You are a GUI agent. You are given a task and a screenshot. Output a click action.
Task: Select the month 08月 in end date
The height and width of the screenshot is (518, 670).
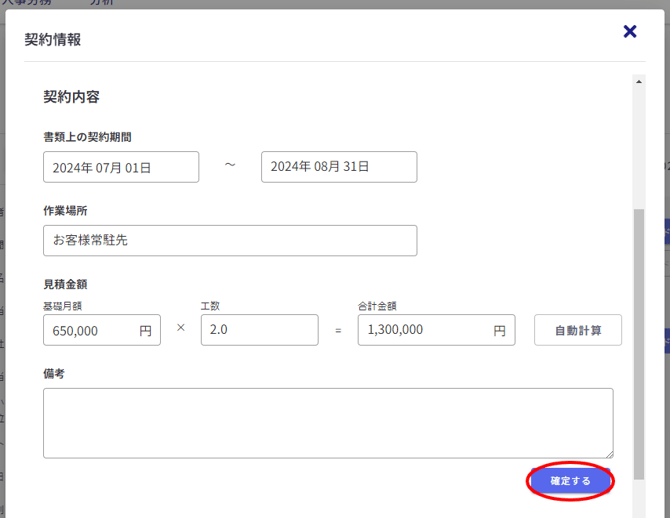330,167
